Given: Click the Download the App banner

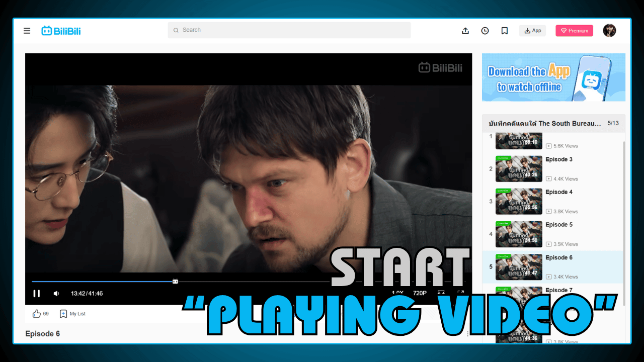Looking at the screenshot, I should pos(553,77).
